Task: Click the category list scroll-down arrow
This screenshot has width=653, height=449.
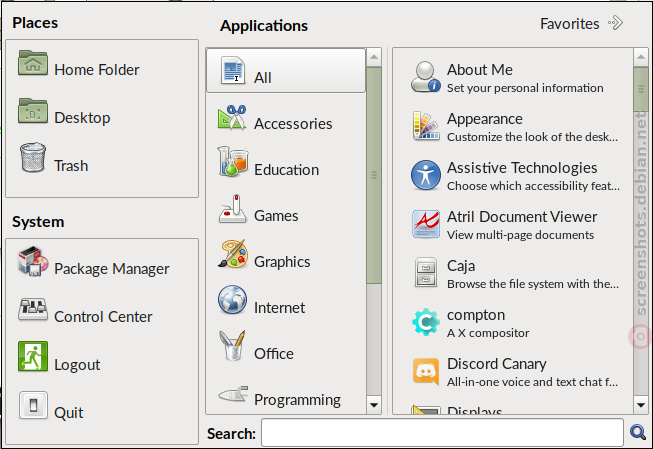Action: (x=374, y=405)
